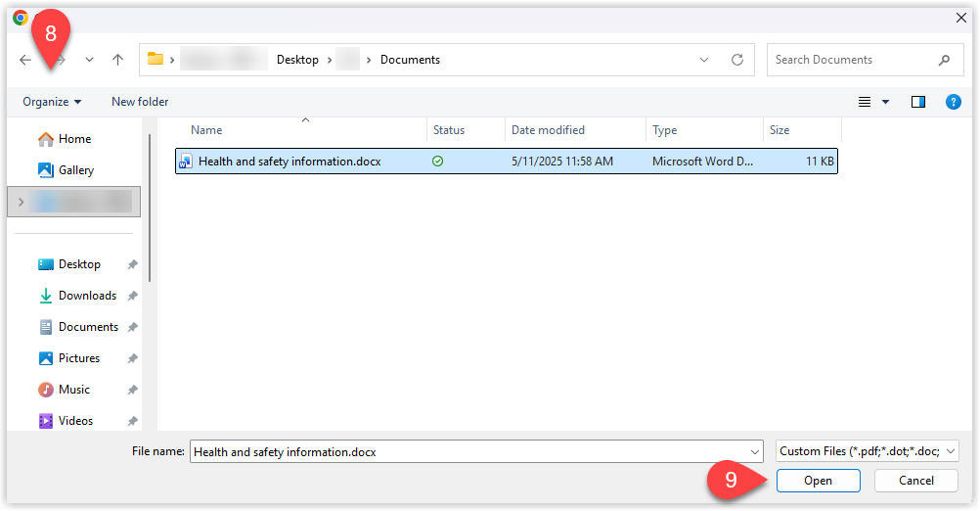Screen dimensions: 980x511
Task: Click the 5/11/2025 11:58 AM date cell
Action: tap(561, 162)
